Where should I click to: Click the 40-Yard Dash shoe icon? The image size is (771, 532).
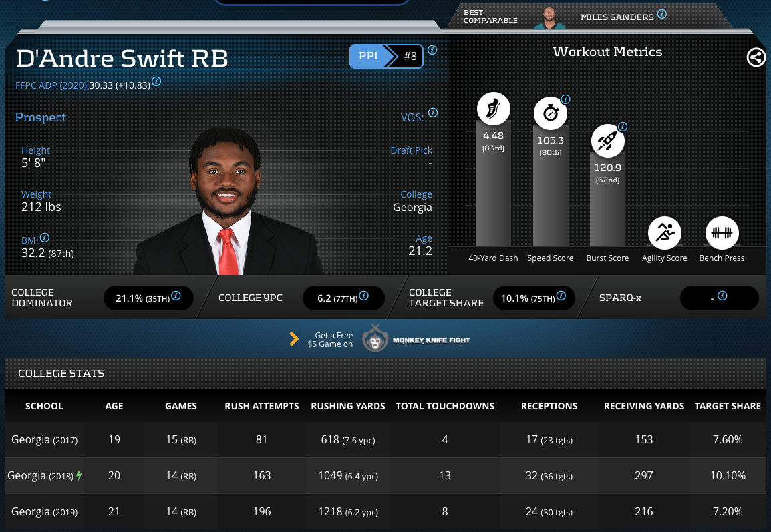(x=493, y=109)
